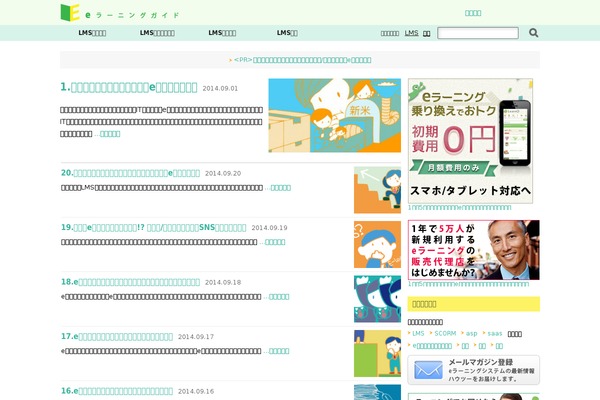Click the underlined LMS keyword link
This screenshot has height=400, width=600.
(x=411, y=33)
